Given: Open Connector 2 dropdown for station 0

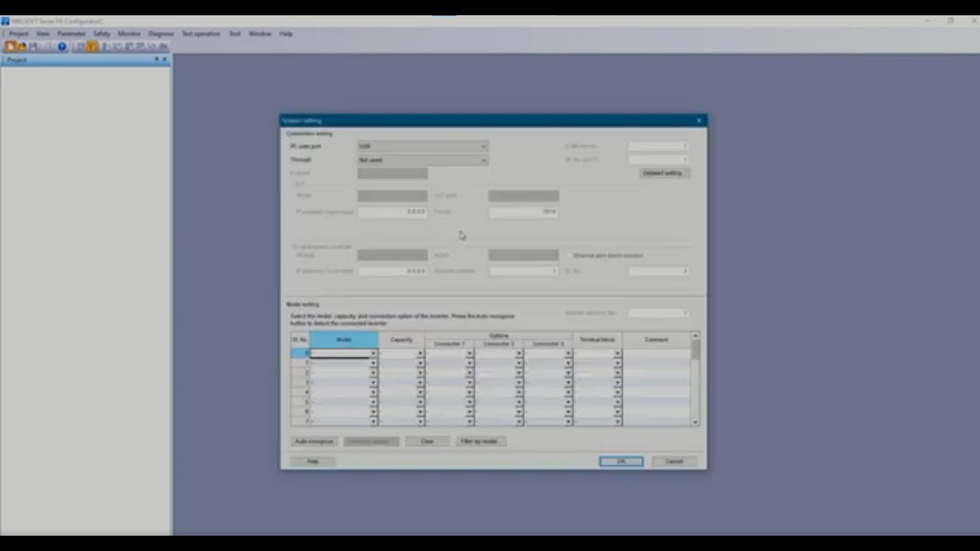Looking at the screenshot, I should pos(518,354).
